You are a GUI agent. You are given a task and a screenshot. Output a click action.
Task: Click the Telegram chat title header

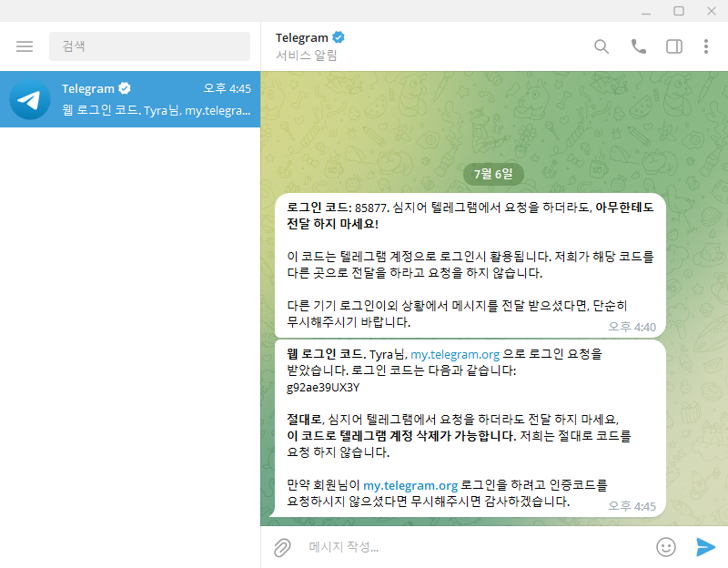302,37
